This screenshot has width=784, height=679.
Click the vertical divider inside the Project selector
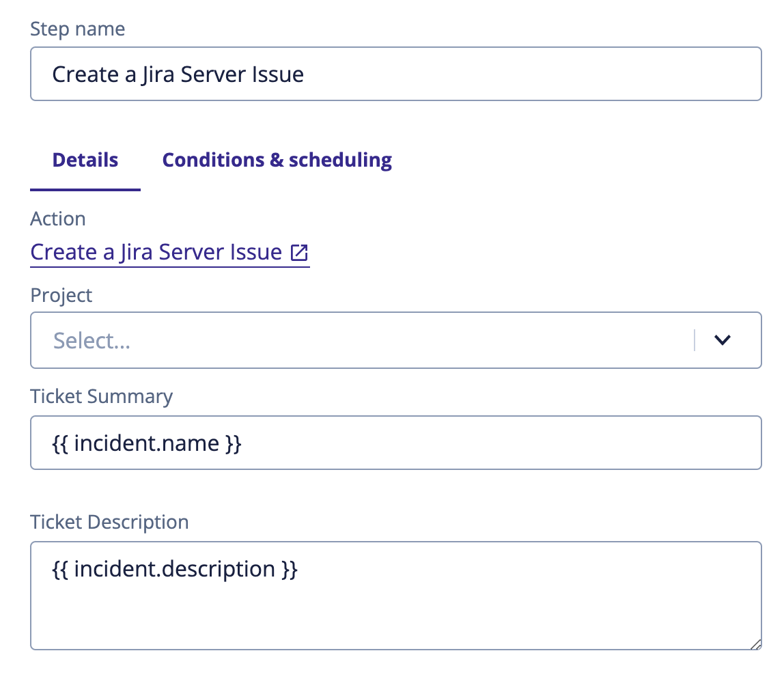tap(696, 339)
